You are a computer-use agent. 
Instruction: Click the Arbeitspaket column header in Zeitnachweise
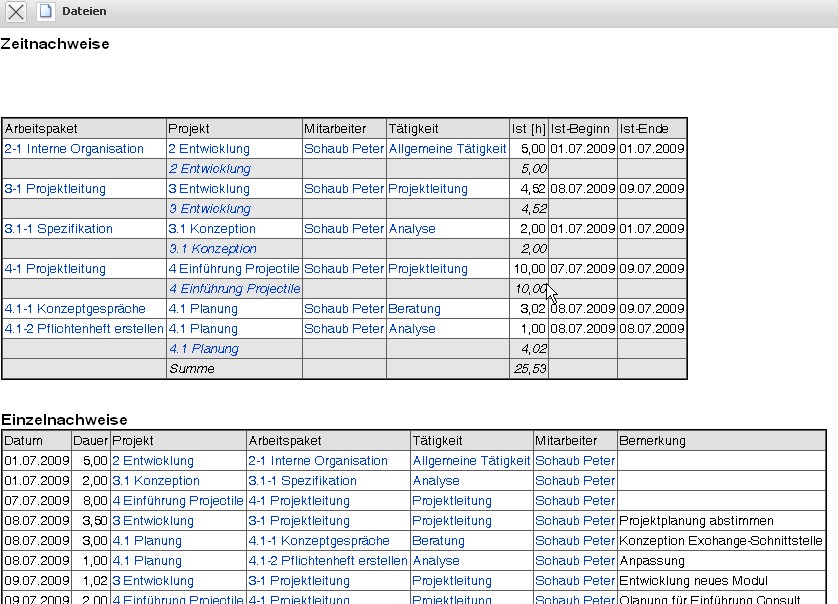(41, 129)
